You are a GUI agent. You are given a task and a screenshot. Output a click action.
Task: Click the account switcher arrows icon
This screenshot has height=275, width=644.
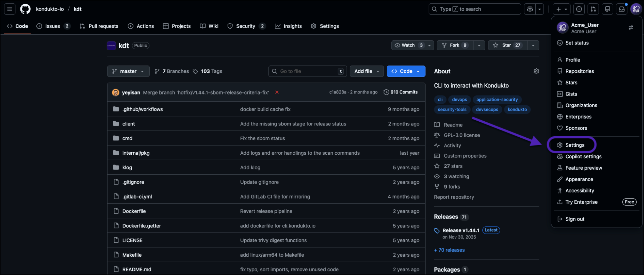(x=631, y=28)
